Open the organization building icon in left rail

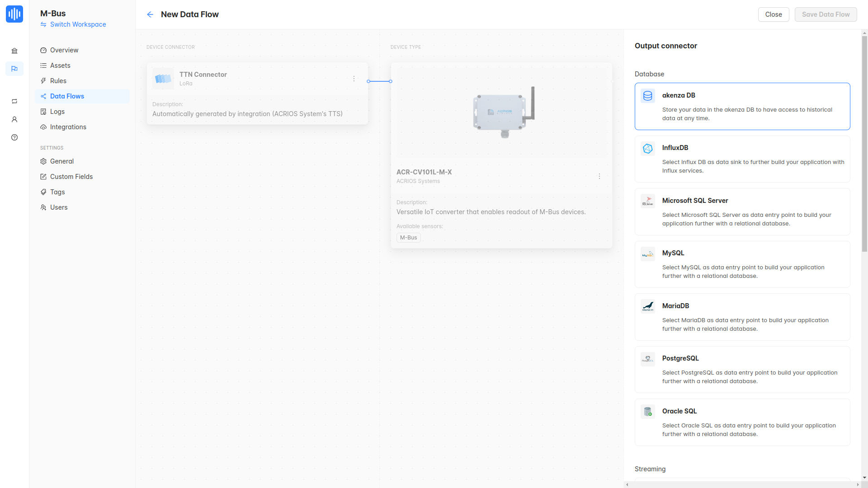tap(14, 51)
